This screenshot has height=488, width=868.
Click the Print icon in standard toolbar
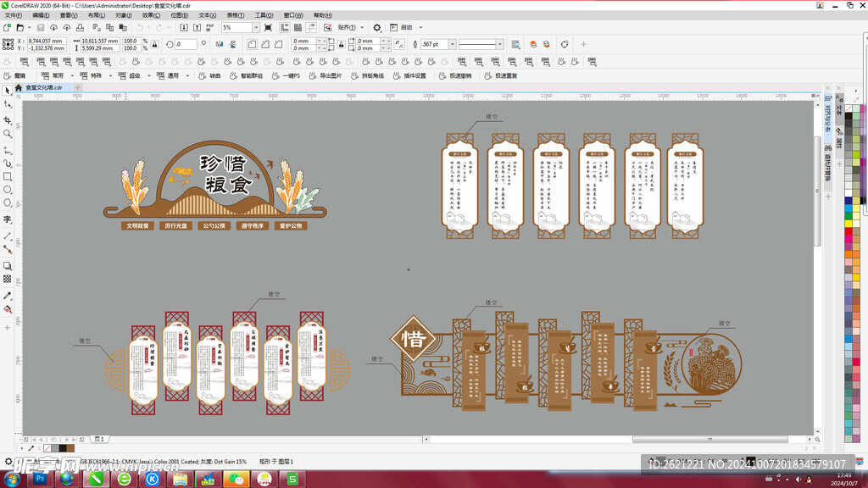tap(78, 28)
